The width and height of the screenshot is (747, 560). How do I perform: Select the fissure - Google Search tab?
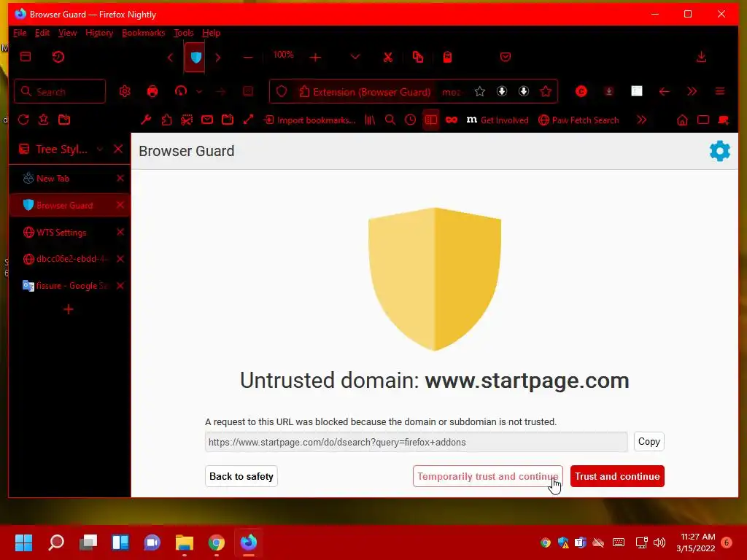click(x=69, y=286)
